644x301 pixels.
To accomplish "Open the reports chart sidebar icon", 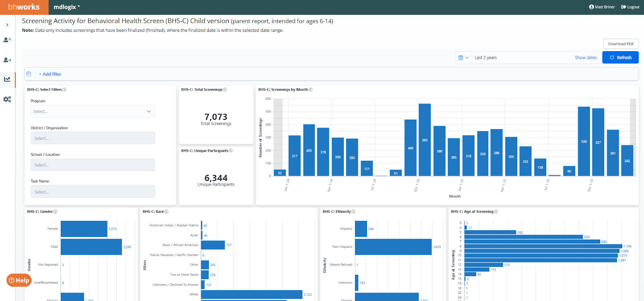I will pos(7,79).
